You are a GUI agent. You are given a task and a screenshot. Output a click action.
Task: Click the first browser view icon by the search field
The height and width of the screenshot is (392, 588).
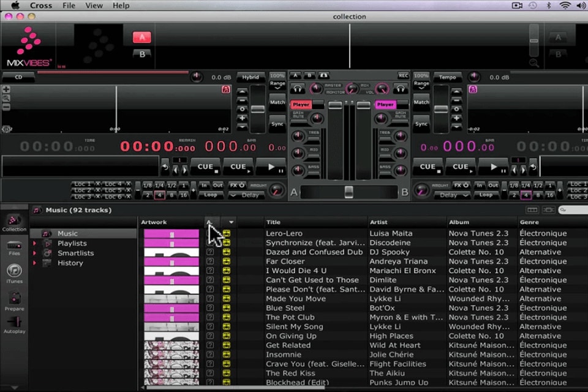pyautogui.click(x=532, y=209)
